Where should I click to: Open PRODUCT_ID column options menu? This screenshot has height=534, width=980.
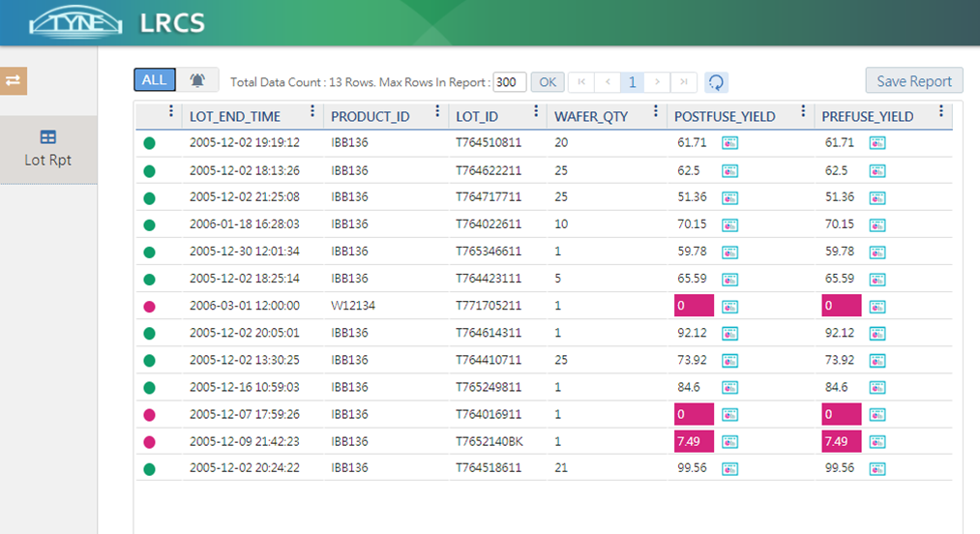click(x=438, y=112)
